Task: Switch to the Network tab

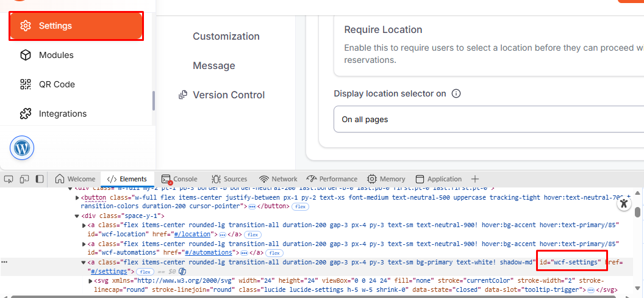Action: pos(278,179)
